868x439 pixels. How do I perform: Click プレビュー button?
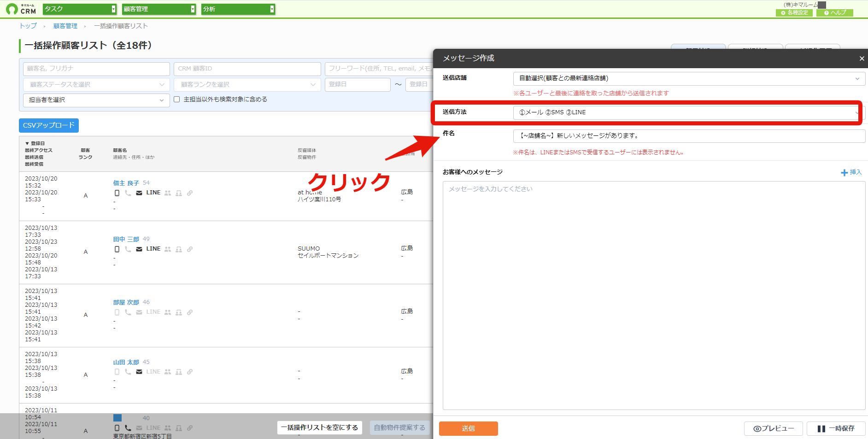[x=773, y=428]
